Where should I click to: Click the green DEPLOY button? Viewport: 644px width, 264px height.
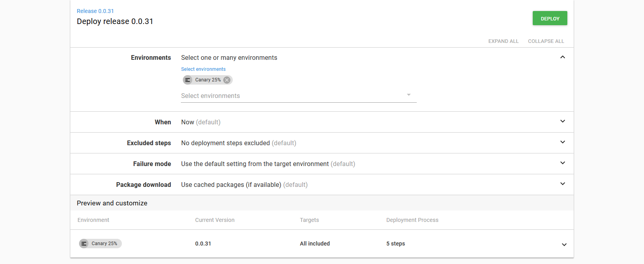click(x=550, y=18)
